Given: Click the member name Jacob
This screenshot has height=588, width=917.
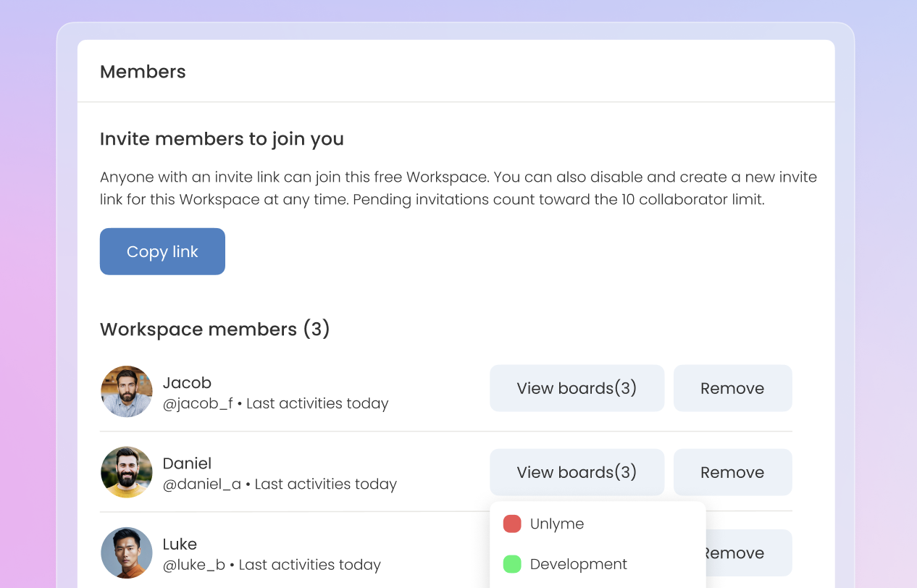Looking at the screenshot, I should click(x=187, y=382).
